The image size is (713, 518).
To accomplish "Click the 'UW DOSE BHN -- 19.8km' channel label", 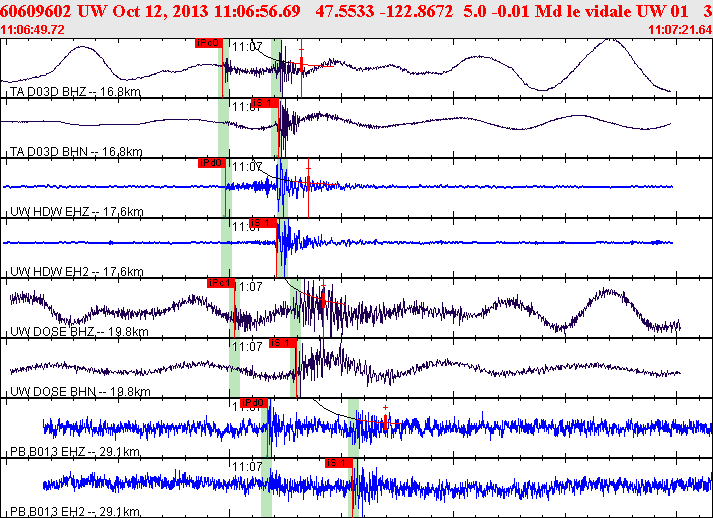I will [80, 392].
